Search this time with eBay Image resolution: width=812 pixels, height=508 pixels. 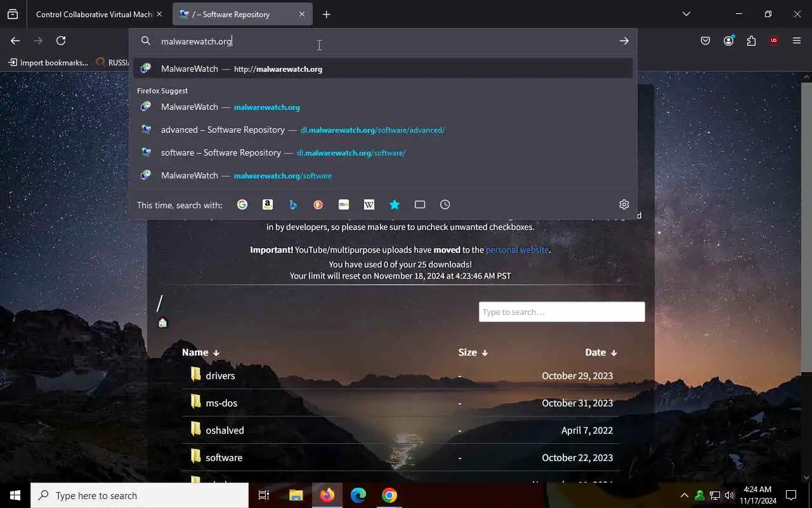pyautogui.click(x=344, y=204)
